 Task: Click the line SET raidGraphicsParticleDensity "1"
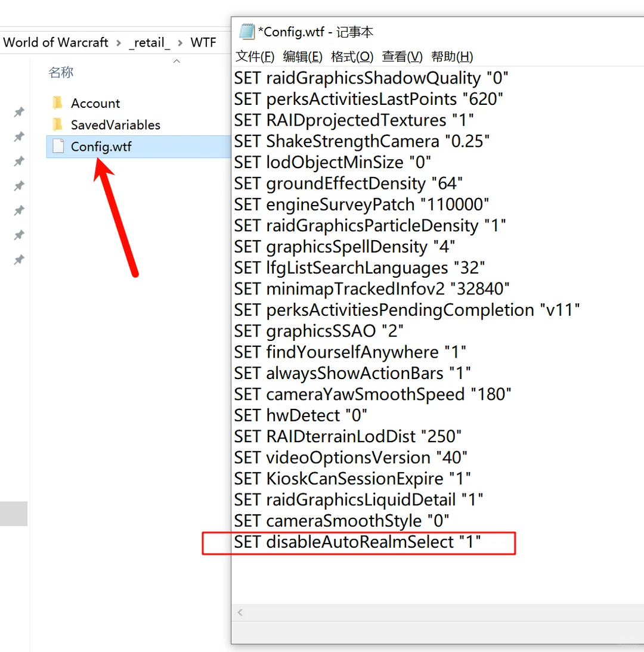[370, 226]
